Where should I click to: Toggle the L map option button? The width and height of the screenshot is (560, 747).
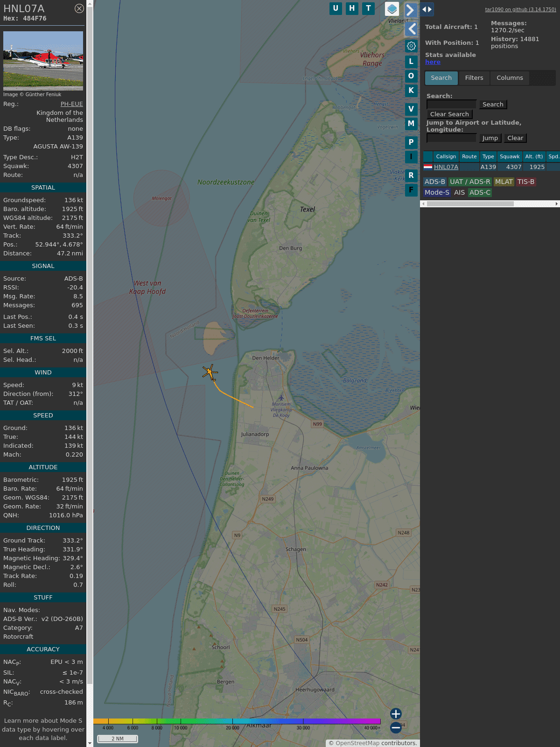(411, 61)
